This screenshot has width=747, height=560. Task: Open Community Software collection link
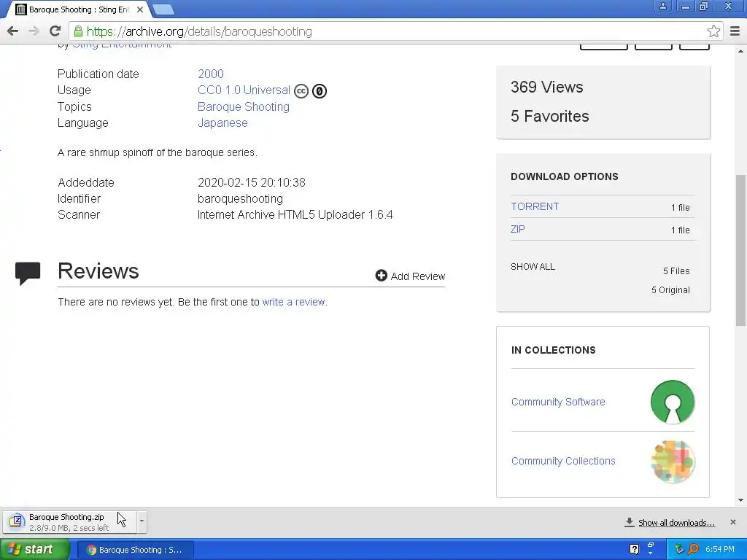tap(558, 402)
